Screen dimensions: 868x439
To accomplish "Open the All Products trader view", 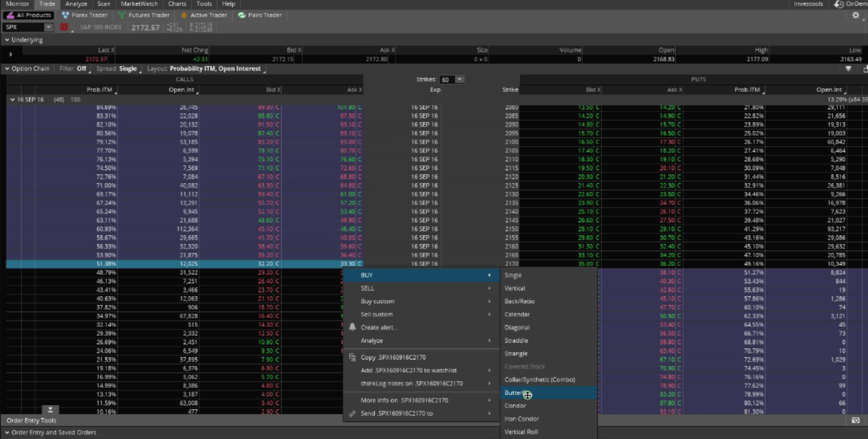I will [29, 15].
